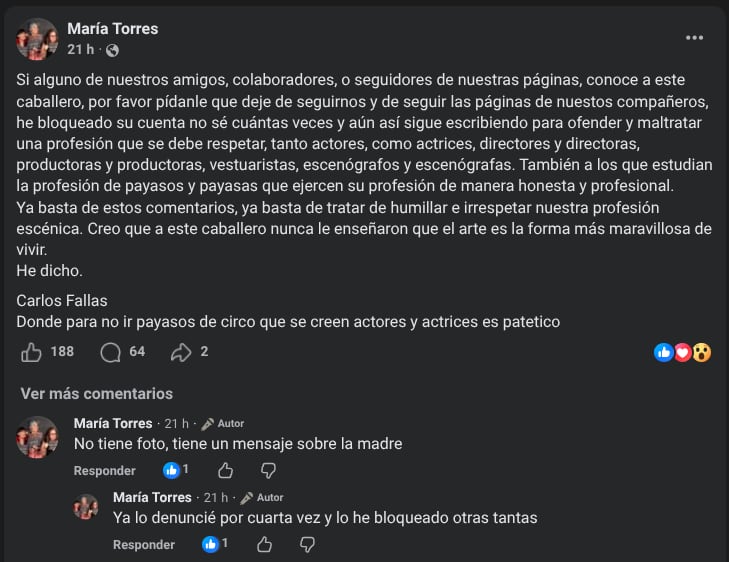Open the post comments via speech bubble

[111, 352]
